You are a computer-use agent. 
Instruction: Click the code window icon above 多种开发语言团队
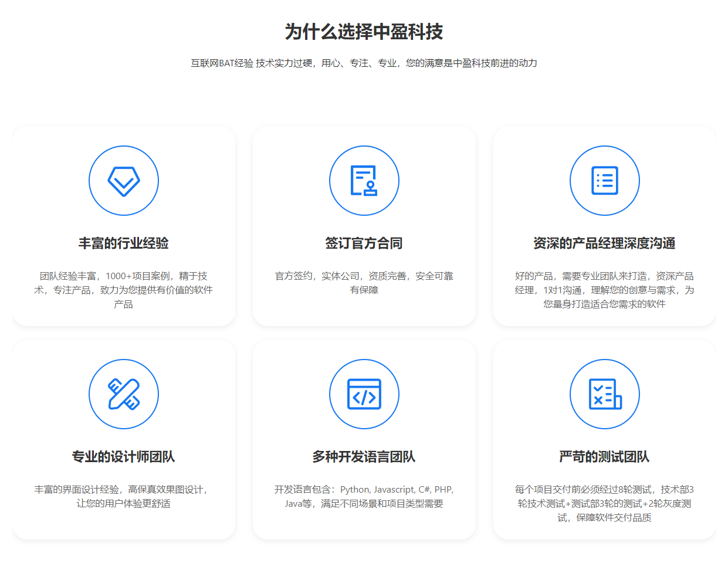coord(364,394)
